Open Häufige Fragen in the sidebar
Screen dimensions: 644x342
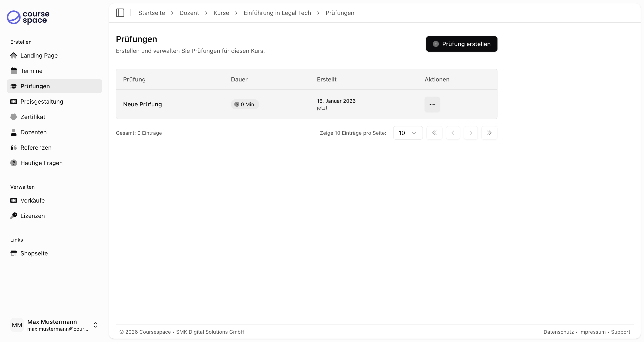pos(42,163)
